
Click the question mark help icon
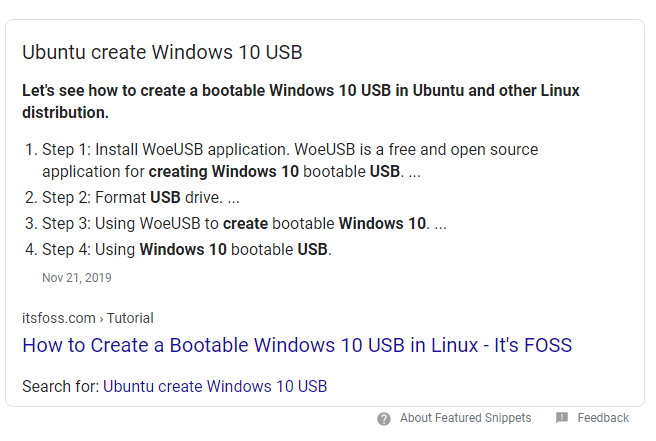pos(384,418)
